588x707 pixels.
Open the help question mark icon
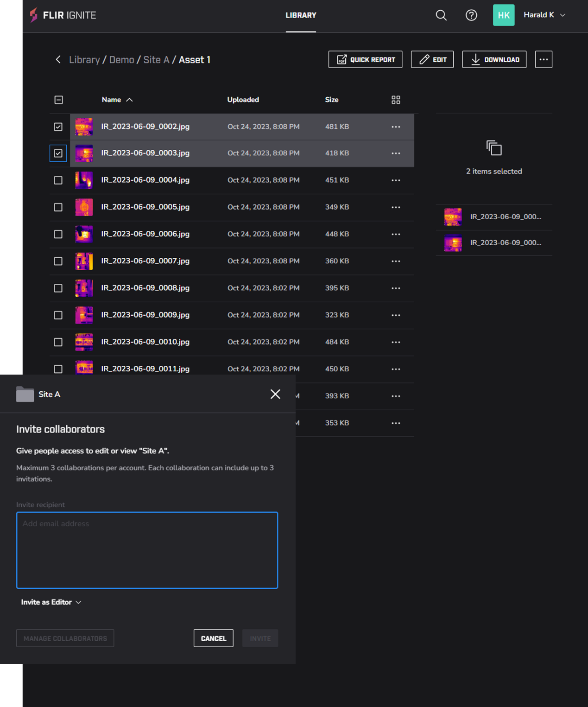tap(471, 15)
